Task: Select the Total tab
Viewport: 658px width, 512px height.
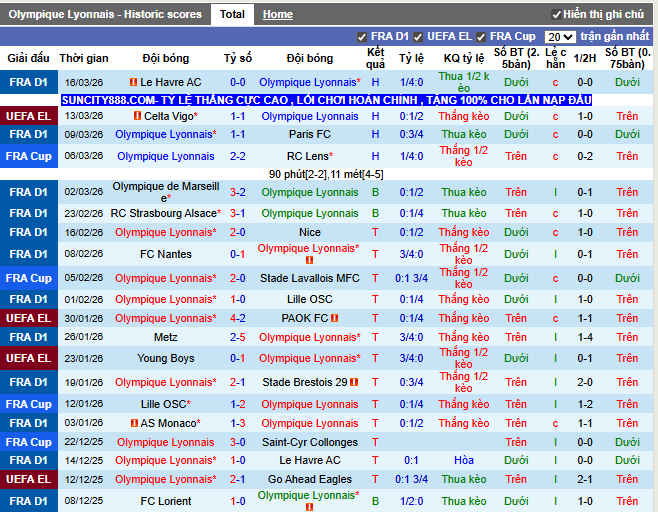Action: [232, 14]
